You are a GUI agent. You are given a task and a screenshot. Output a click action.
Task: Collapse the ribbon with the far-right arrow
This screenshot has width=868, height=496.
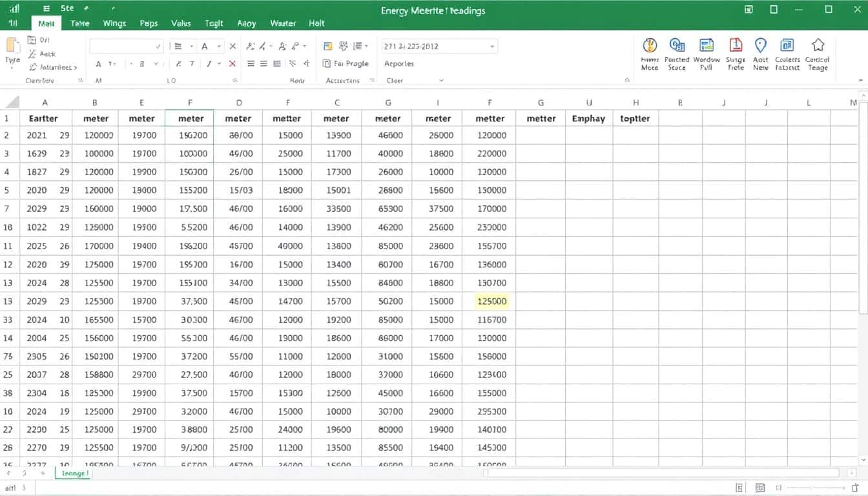click(861, 81)
